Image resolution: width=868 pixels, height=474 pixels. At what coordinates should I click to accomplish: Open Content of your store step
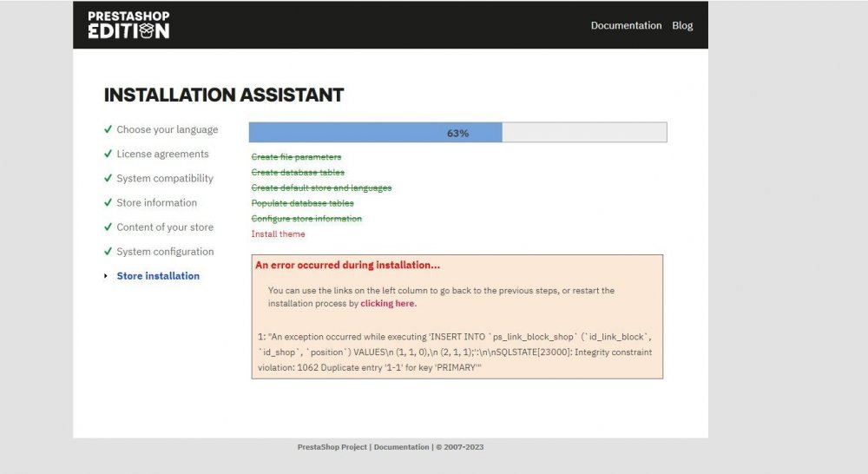click(165, 227)
